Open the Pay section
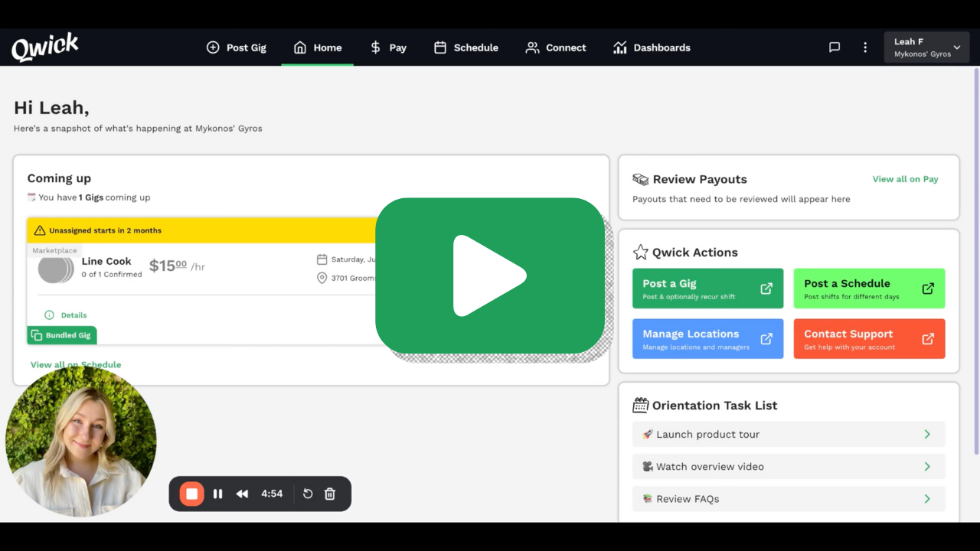 387,47
